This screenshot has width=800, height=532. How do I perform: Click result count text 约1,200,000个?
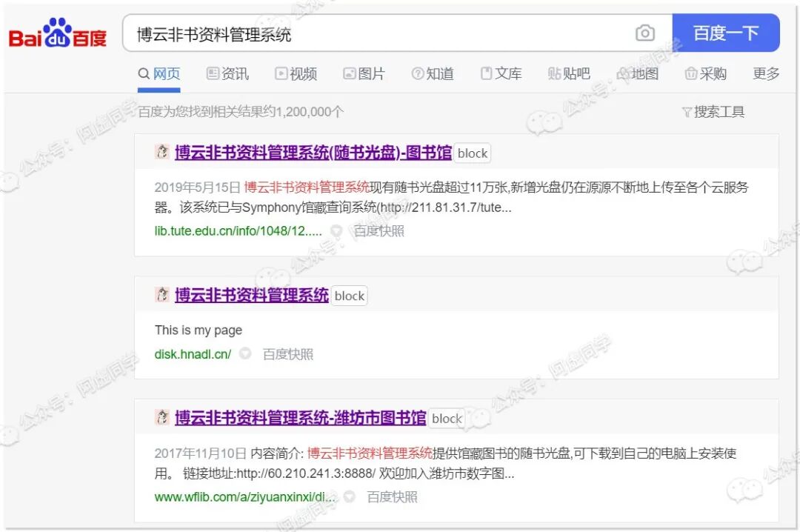pos(303,112)
